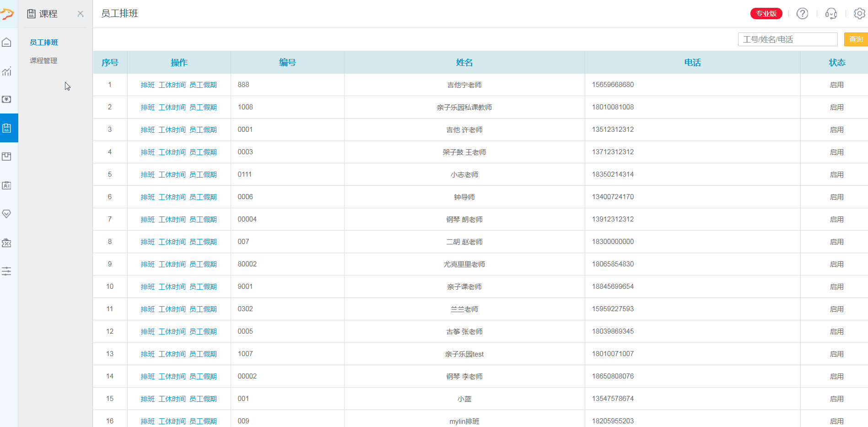The image size is (868, 427).
Task: Open the home icon in sidebar
Action: coord(7,43)
